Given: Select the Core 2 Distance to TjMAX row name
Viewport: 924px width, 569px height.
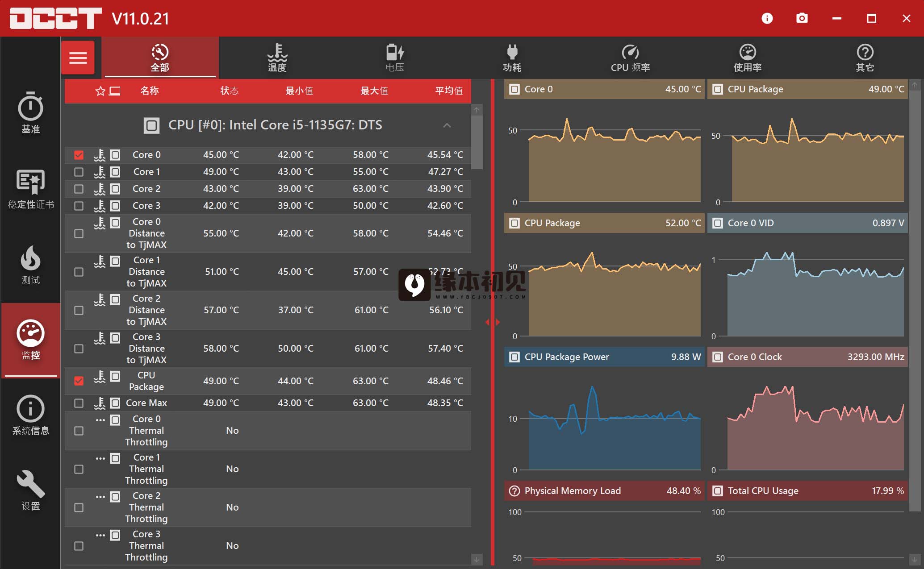Looking at the screenshot, I should pos(146,310).
